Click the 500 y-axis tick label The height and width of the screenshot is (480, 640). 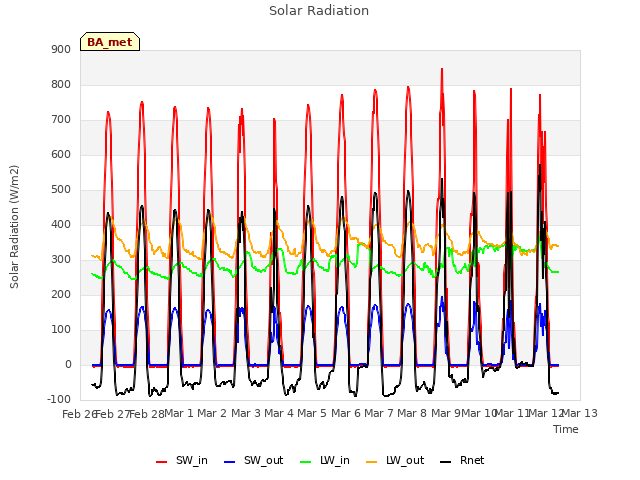click(x=61, y=189)
